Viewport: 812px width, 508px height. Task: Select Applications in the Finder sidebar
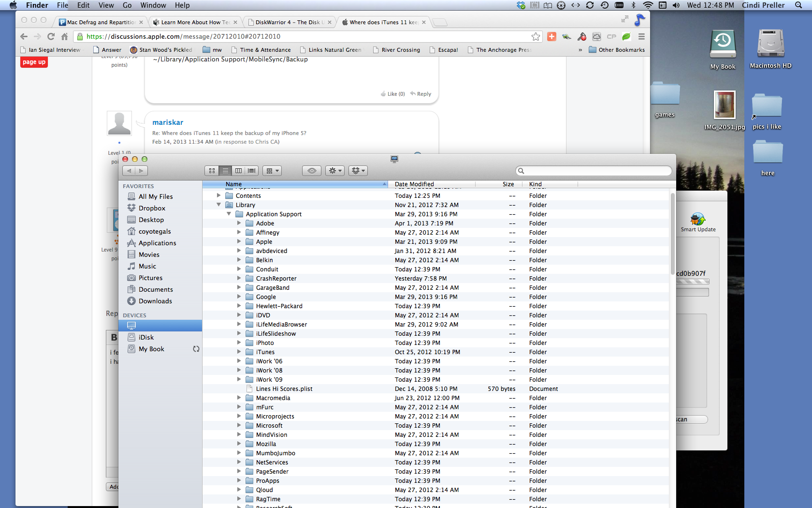[x=157, y=243]
